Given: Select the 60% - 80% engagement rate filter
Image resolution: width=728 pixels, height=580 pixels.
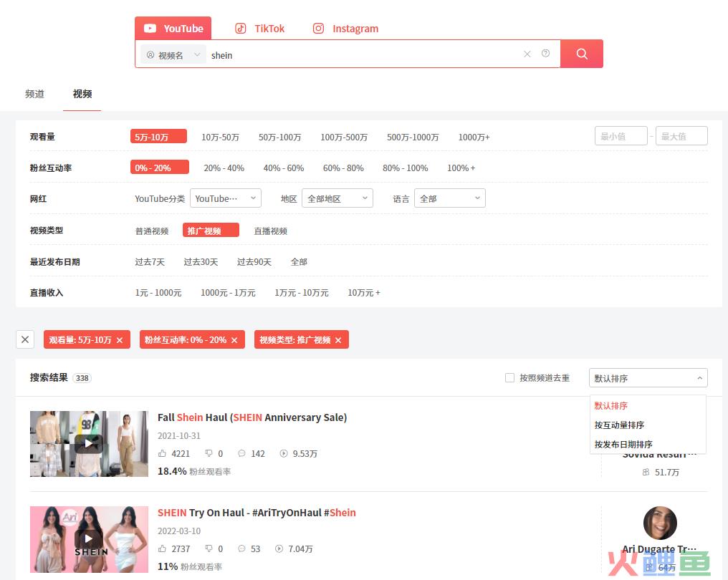Looking at the screenshot, I should click(x=343, y=168).
